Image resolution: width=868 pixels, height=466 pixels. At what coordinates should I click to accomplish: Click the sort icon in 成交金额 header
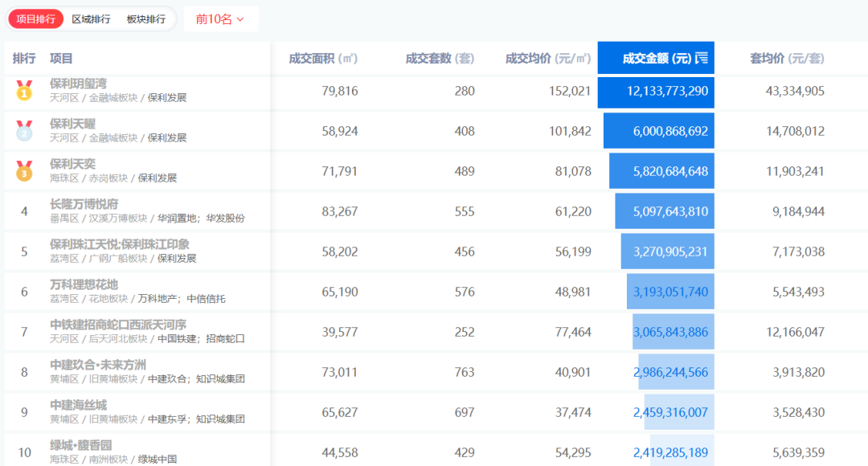(x=702, y=58)
